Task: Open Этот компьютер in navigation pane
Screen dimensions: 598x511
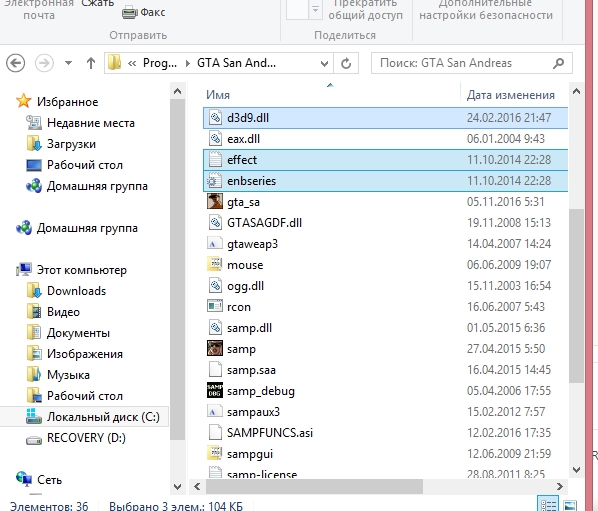Action: tap(82, 270)
